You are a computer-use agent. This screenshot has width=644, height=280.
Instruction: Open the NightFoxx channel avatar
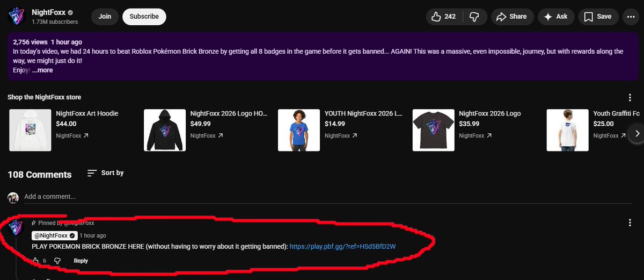tap(16, 17)
